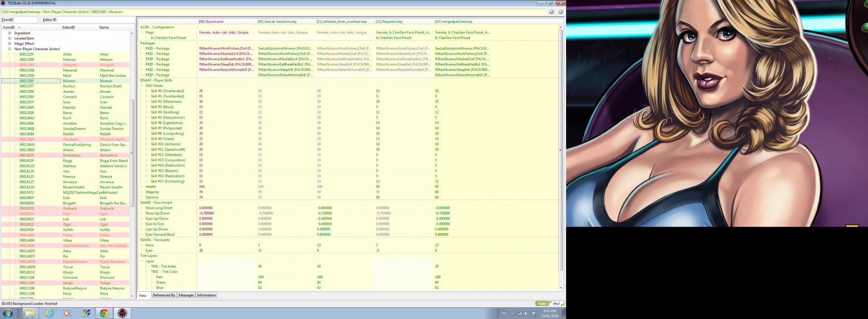Image resolution: width=868 pixels, height=319 pixels.
Task: Select the Aela the Huntress record
Action: (x=66, y=246)
